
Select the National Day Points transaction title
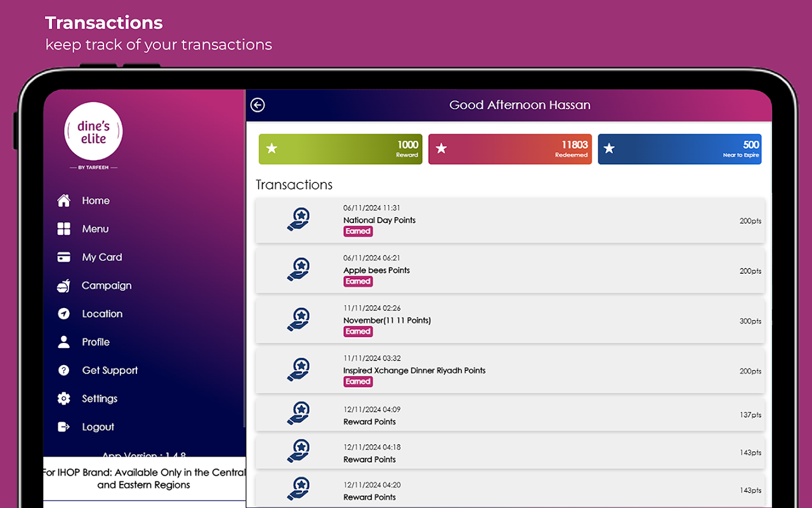tap(379, 220)
